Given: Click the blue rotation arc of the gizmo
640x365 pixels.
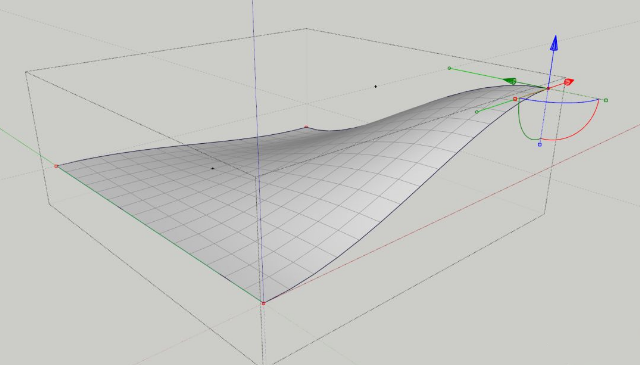Looking at the screenshot, I should (x=559, y=102).
